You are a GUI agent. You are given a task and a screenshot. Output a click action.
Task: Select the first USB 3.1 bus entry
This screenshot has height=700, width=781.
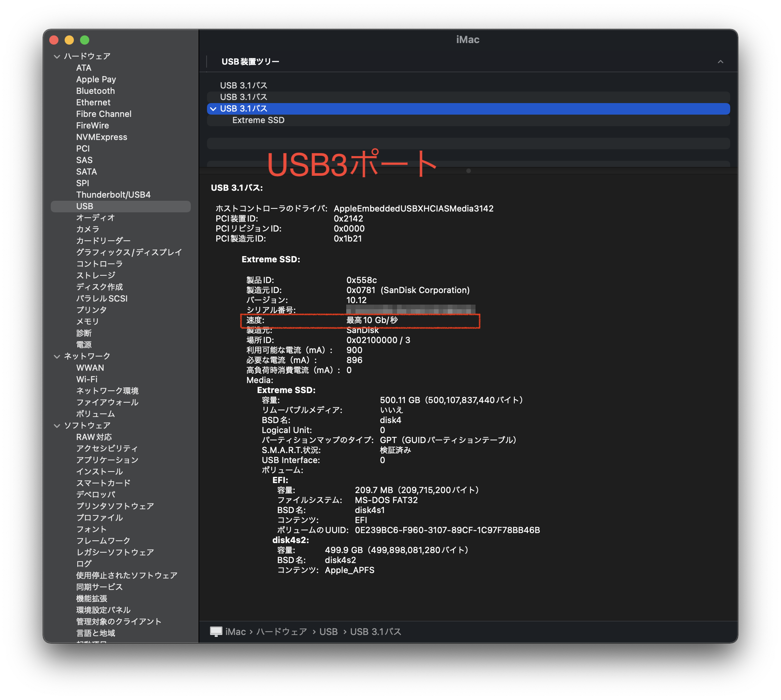point(243,85)
